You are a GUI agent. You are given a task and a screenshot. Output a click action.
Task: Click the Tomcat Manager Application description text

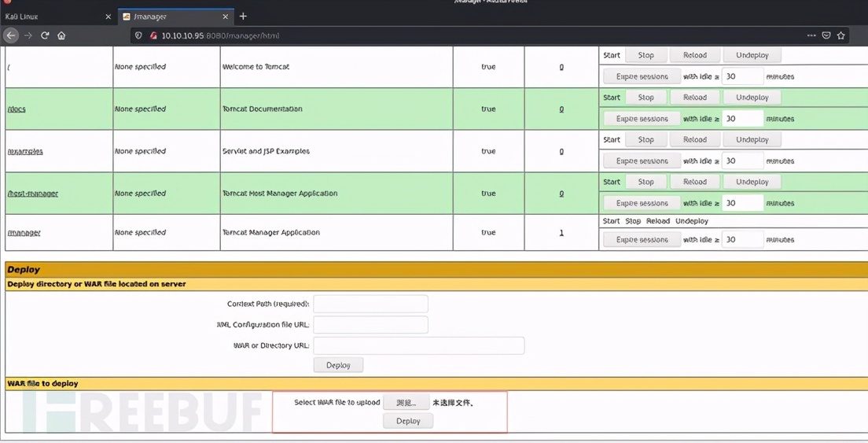coord(271,233)
